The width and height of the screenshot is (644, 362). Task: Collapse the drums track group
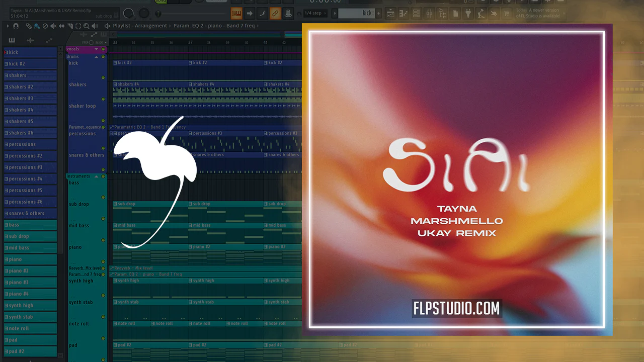coord(96,57)
